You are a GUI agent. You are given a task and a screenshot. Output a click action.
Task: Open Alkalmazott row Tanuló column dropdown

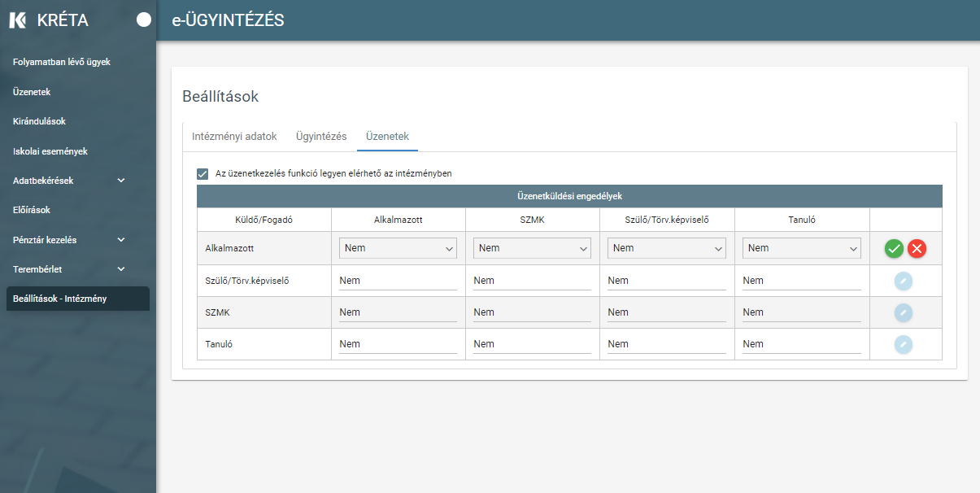pyautogui.click(x=801, y=248)
